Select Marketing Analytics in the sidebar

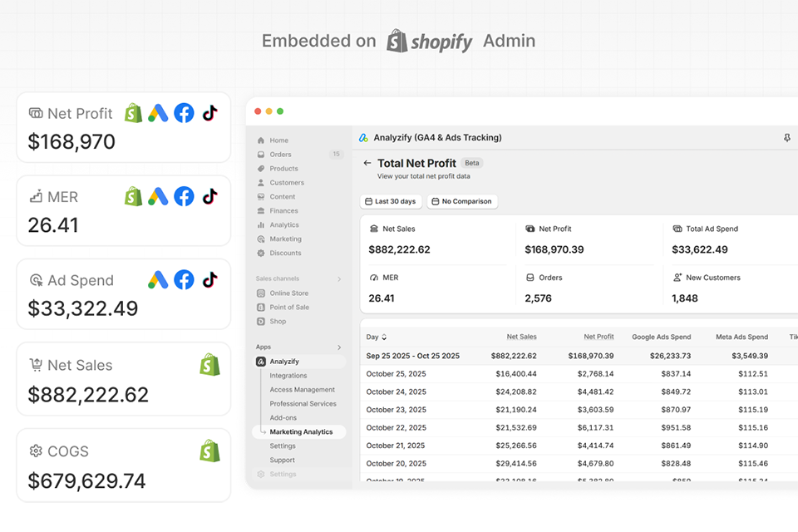coord(298,431)
